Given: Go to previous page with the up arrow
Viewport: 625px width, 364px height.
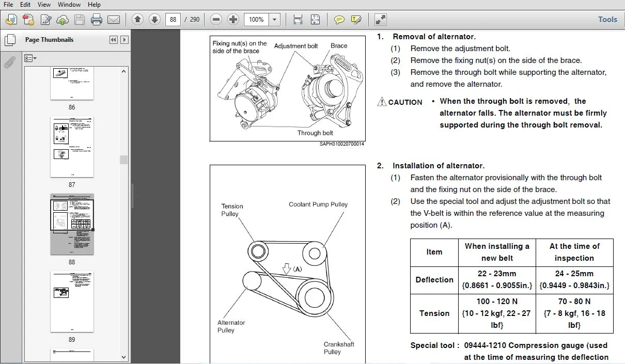Looking at the screenshot, I should point(137,20).
